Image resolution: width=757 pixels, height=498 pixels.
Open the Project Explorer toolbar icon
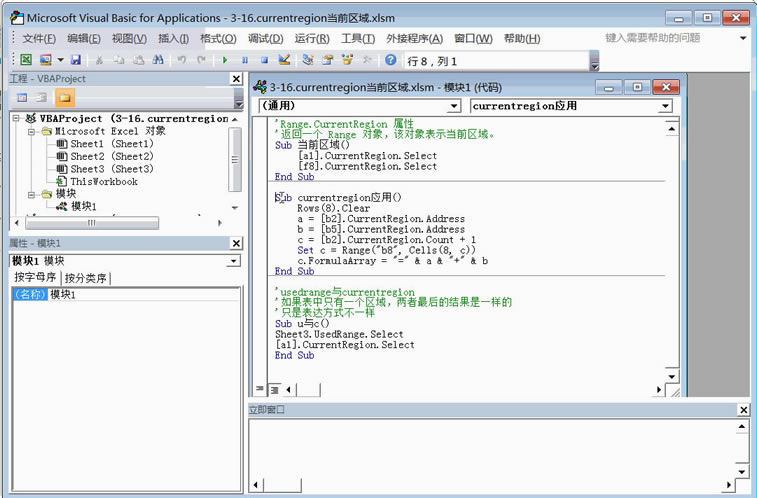point(308,60)
